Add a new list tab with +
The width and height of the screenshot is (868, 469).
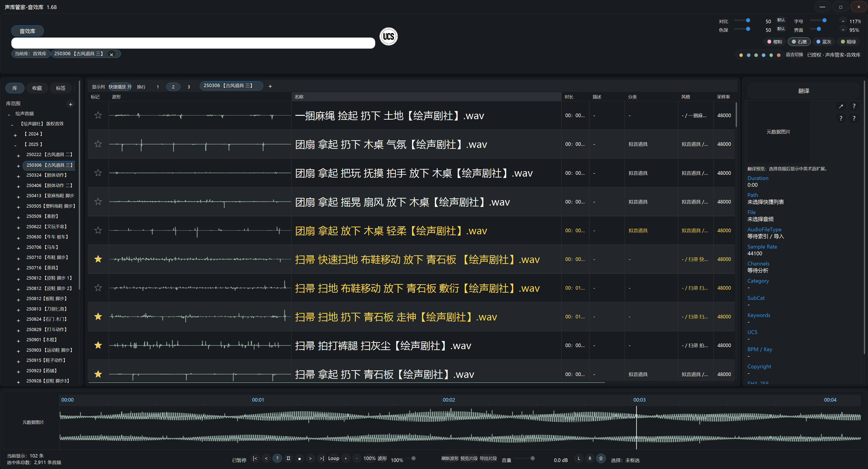tap(270, 86)
